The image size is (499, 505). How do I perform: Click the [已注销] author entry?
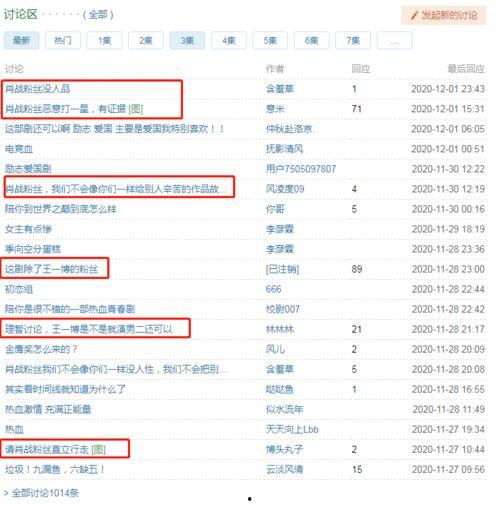(x=282, y=269)
